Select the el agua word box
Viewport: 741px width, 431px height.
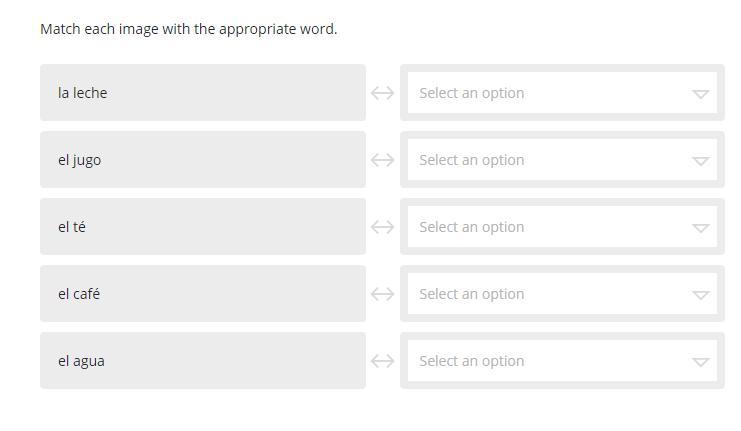pos(202,361)
